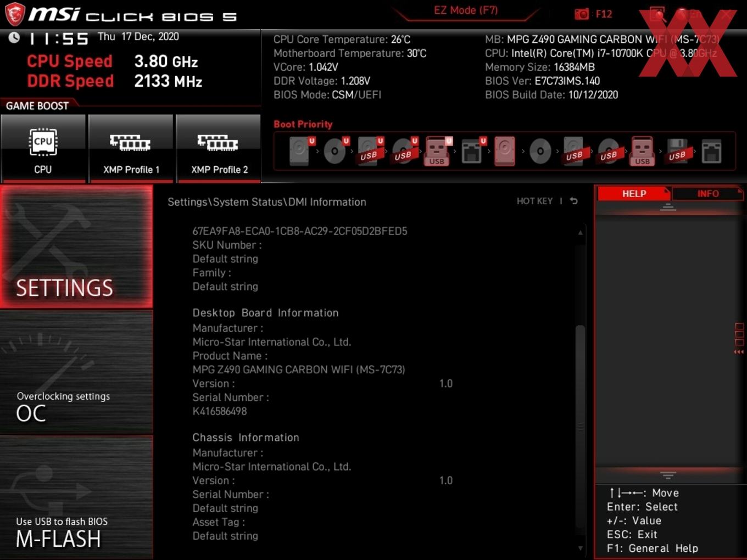Click BIOS Ver E7C73IMS.140 text
Viewport: 747px width, 560px height.
point(542,81)
